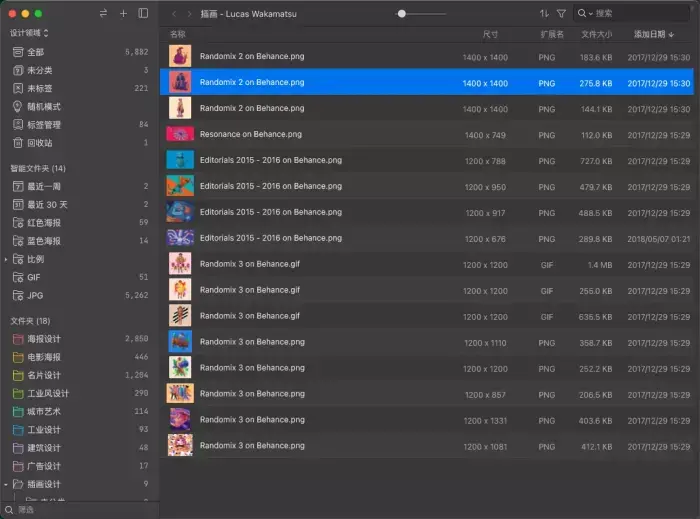Click the sort order arrows icon
Viewport: 700px width, 519px height.
point(544,14)
